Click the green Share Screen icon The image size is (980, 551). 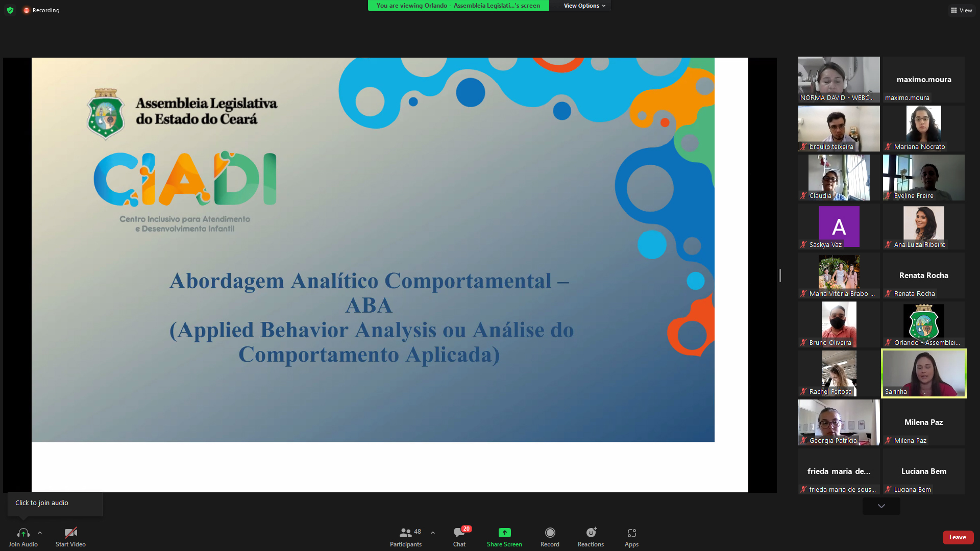(504, 533)
